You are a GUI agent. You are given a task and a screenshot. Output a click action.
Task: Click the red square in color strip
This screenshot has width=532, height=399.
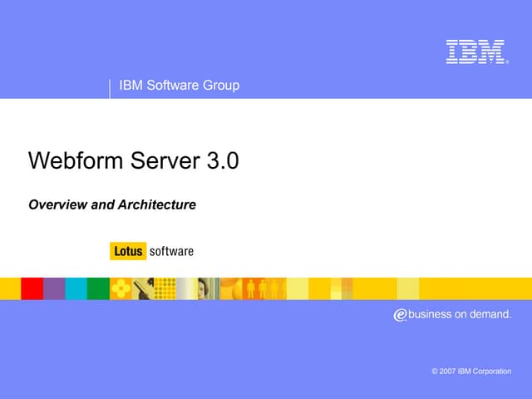(32, 288)
